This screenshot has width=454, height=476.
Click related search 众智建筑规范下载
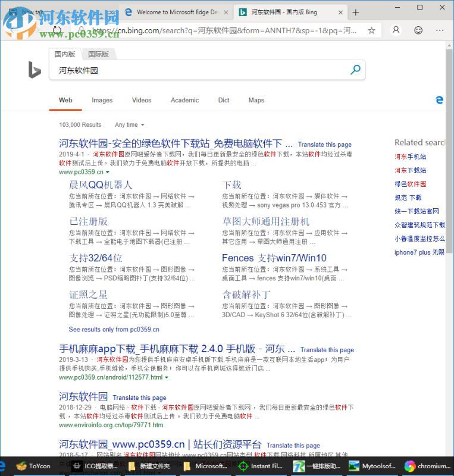419,225
